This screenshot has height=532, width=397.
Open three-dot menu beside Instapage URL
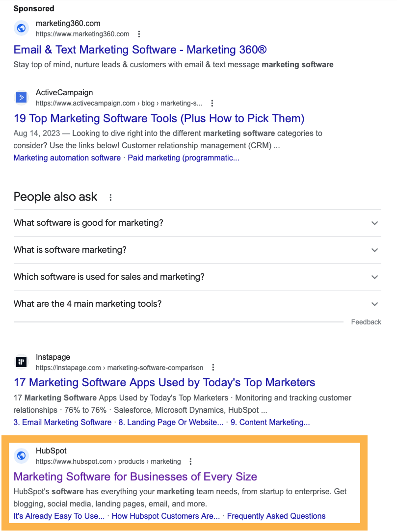tap(213, 368)
